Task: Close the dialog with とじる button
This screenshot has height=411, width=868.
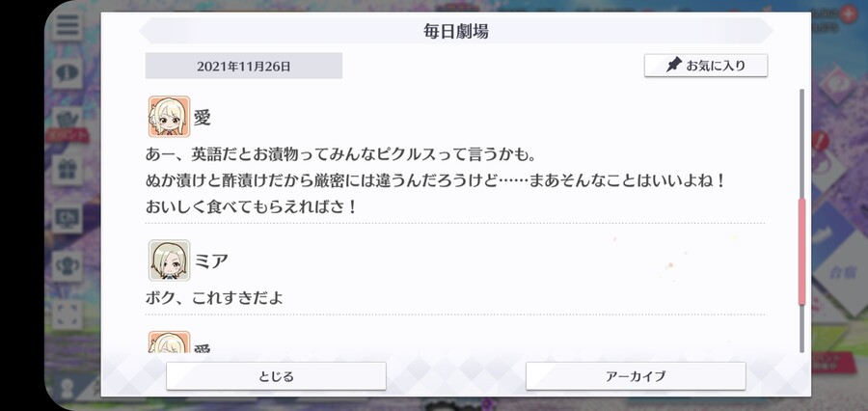Action: click(x=276, y=376)
